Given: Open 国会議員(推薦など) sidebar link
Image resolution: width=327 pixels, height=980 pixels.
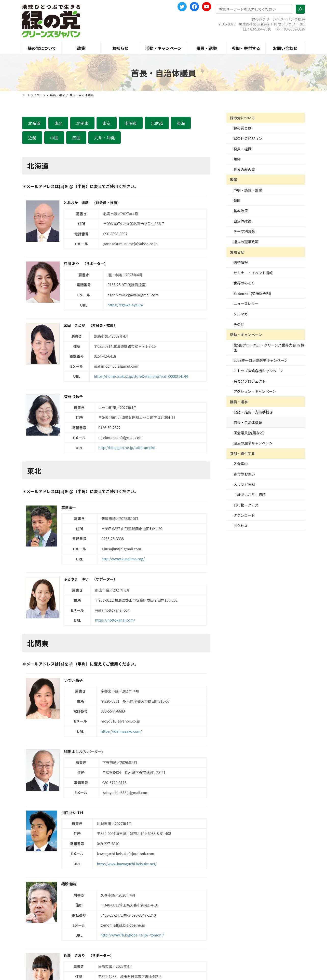Looking at the screenshot, I should pos(249,433).
